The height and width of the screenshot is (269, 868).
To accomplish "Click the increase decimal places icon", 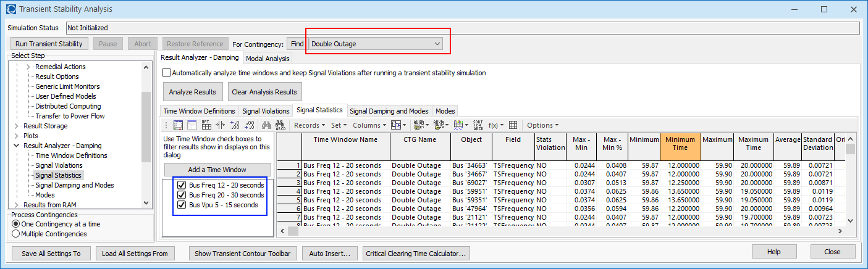I will pyautogui.click(x=234, y=125).
